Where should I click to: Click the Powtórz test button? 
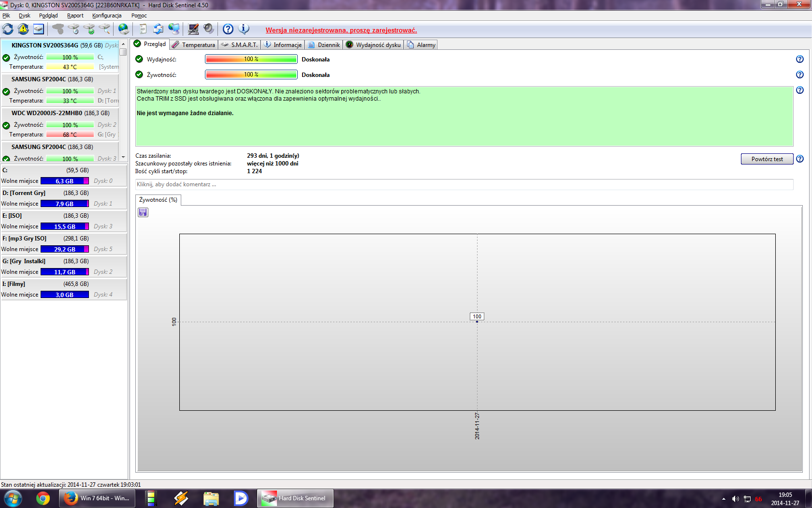coord(767,159)
